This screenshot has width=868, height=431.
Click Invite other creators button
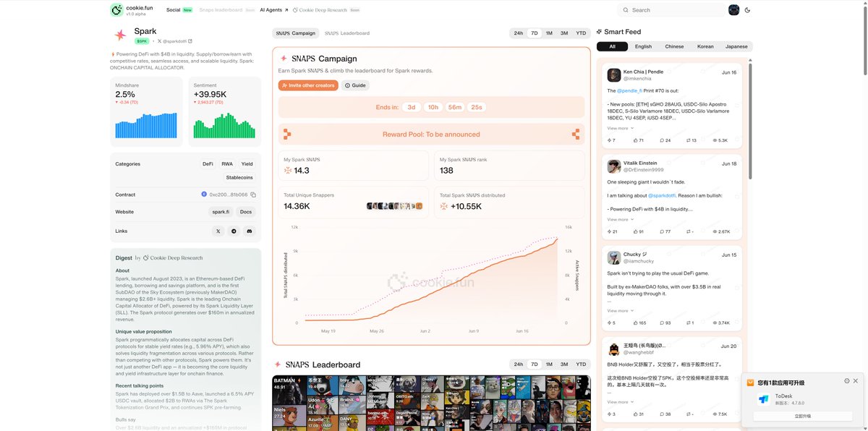pos(308,85)
